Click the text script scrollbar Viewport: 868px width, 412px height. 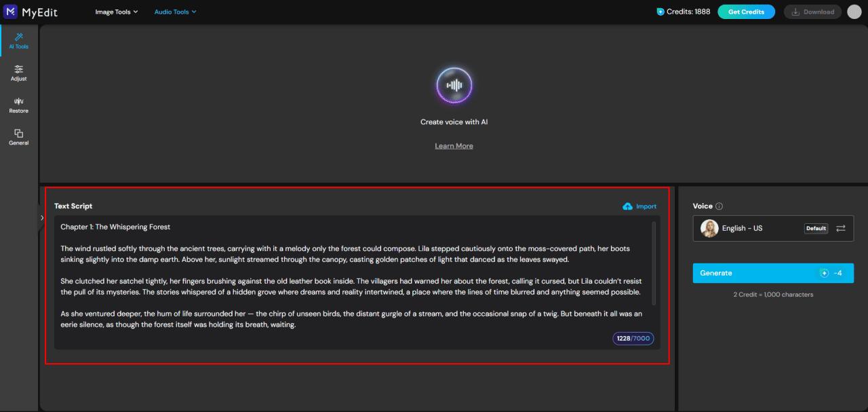pyautogui.click(x=654, y=263)
